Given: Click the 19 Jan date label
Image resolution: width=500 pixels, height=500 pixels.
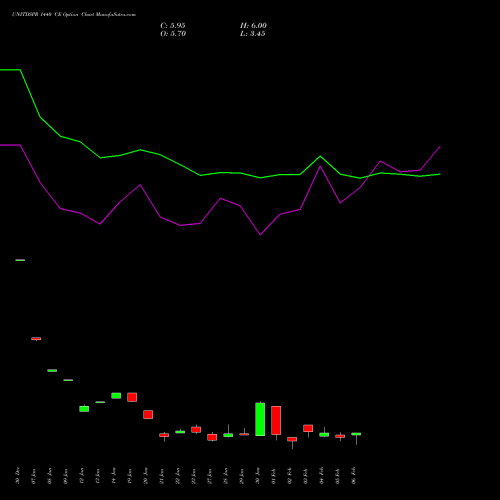Looking at the screenshot, I should point(130,476).
